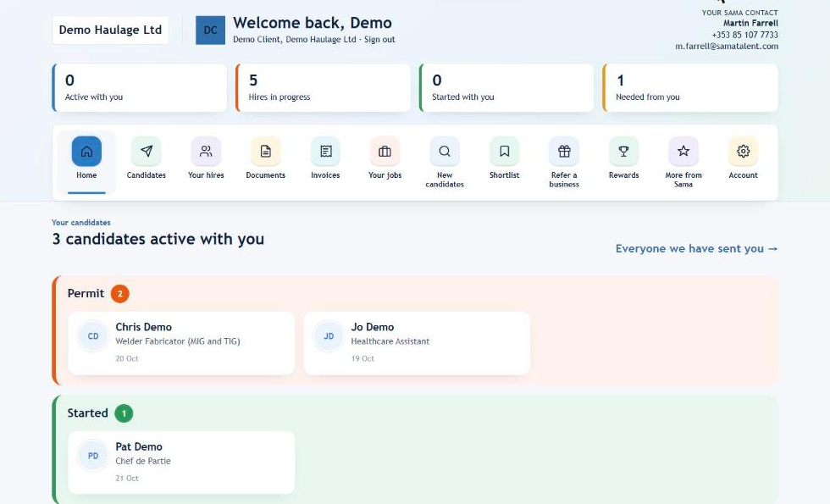Viewport: 830px width, 504px height.
Task: Open the Shortlist bookmark icon
Action: point(505,152)
